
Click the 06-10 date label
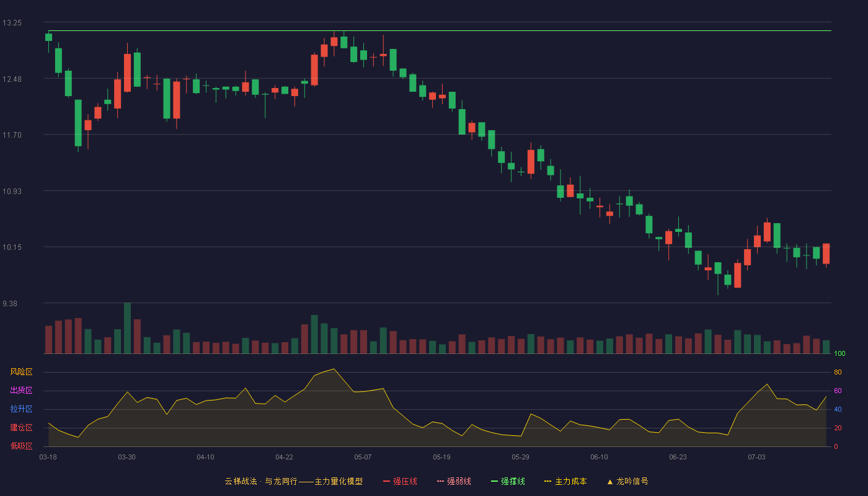[x=599, y=457]
